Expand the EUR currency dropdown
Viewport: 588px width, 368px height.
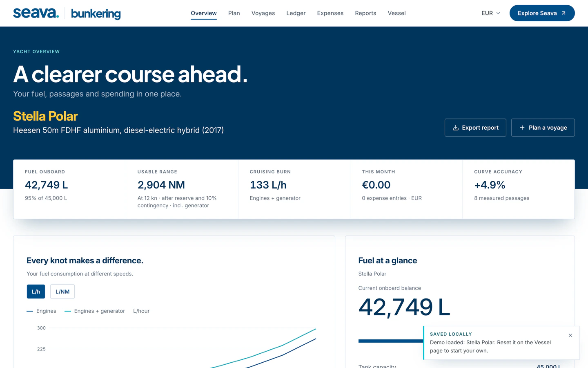point(491,13)
